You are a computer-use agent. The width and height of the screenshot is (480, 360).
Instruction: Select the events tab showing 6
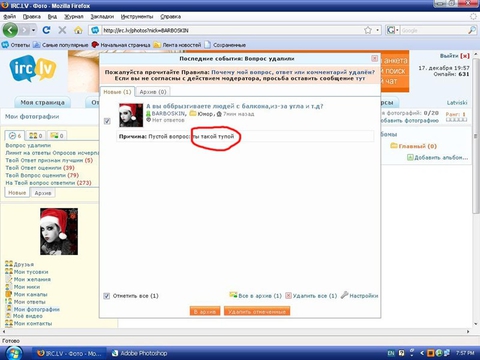tap(15, 135)
